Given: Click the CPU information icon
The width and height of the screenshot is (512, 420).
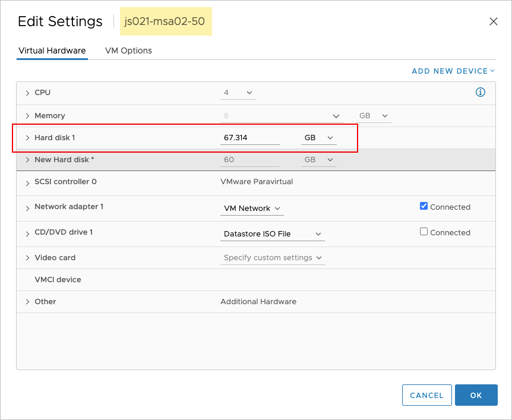Looking at the screenshot, I should [481, 92].
